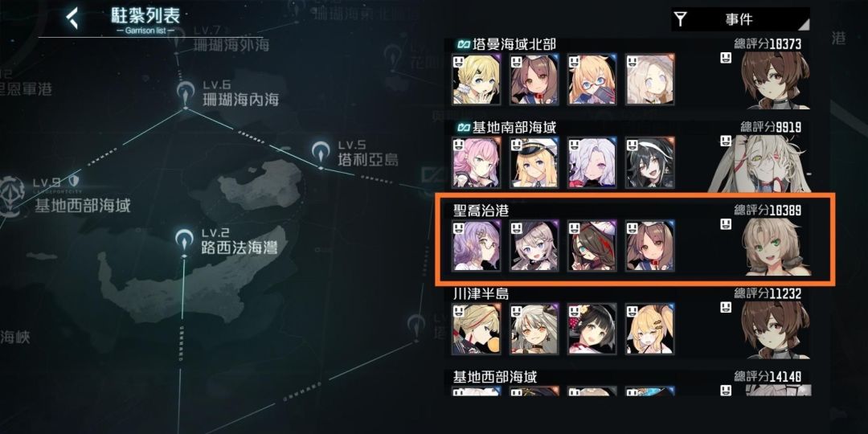Select the glasses girl portrait in 塔曼海域北部
Screen dimensions: 868x434
tap(592, 79)
